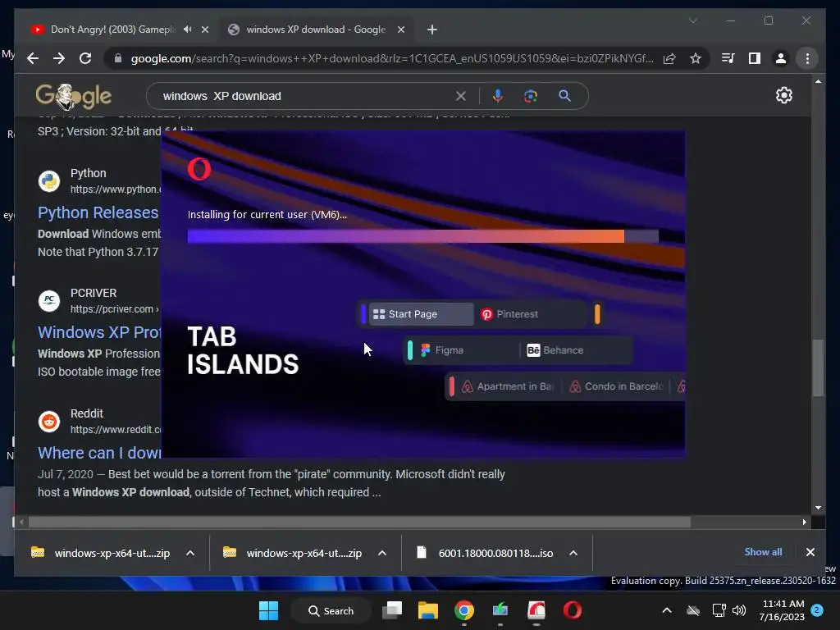The width and height of the screenshot is (840, 630).
Task: Click the vertical page scrollbar thumb
Action: tap(818, 367)
